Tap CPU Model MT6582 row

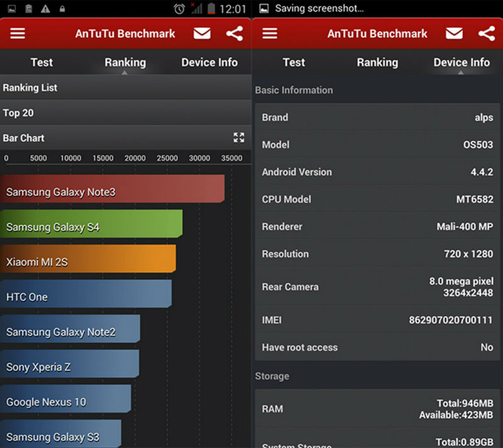pos(377,199)
